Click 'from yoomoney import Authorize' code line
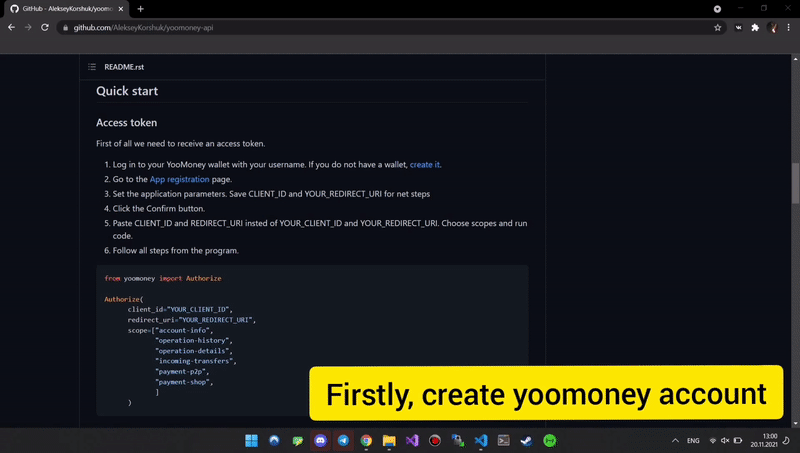 point(163,279)
